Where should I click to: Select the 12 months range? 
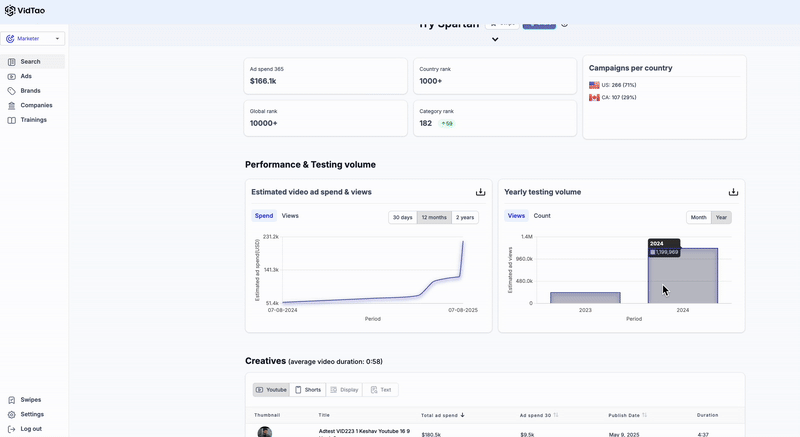434,217
